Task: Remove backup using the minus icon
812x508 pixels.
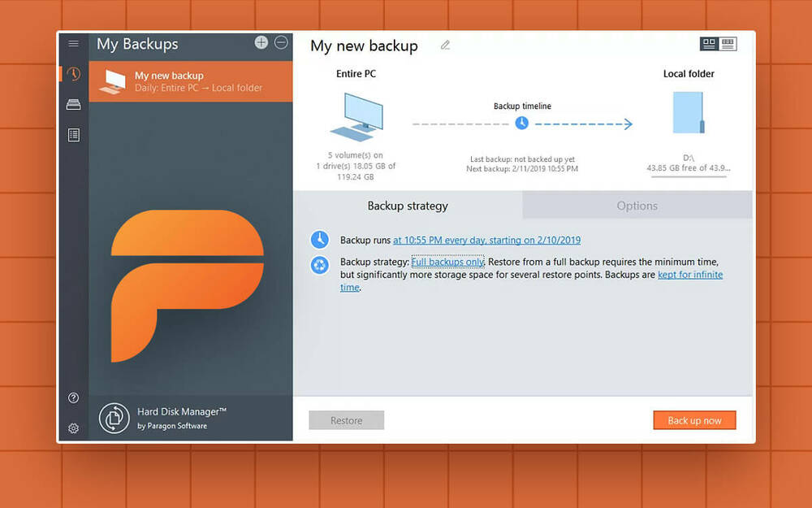Action: [x=281, y=43]
